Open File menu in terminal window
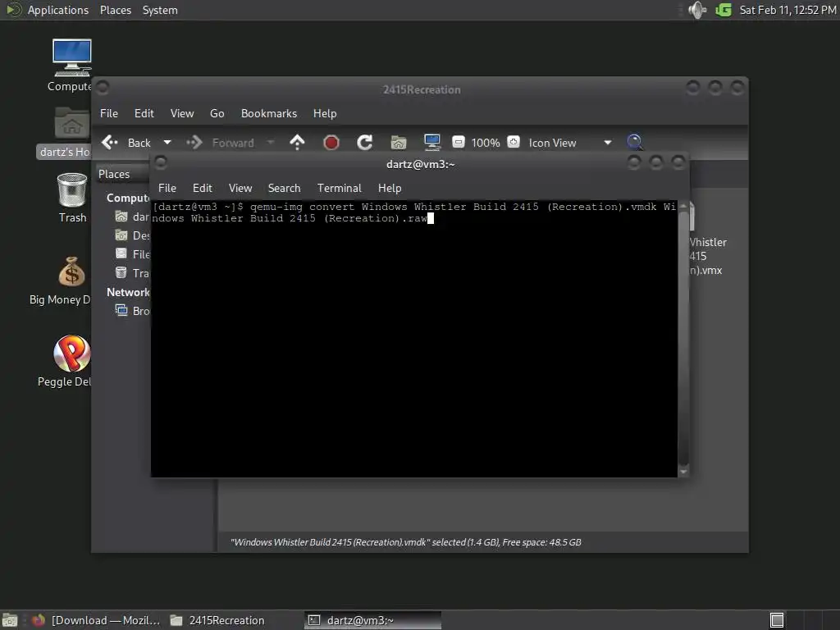This screenshot has height=630, width=840. pos(167,188)
